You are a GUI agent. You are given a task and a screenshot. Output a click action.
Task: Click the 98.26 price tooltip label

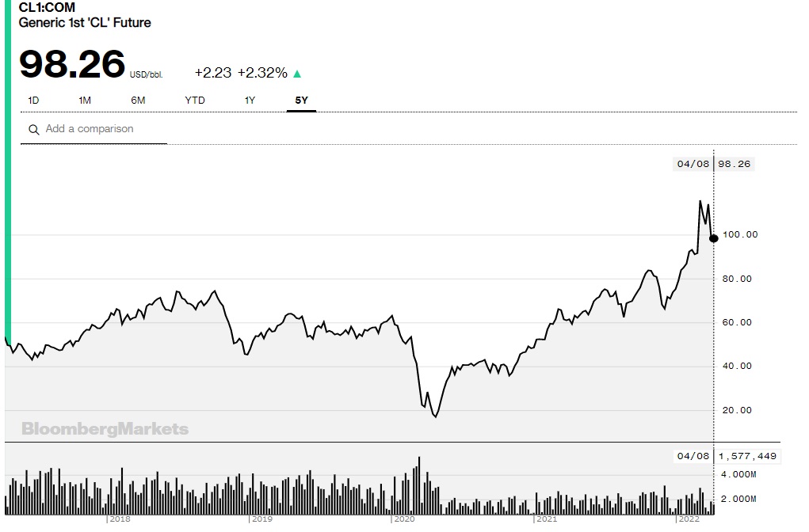tap(734, 165)
